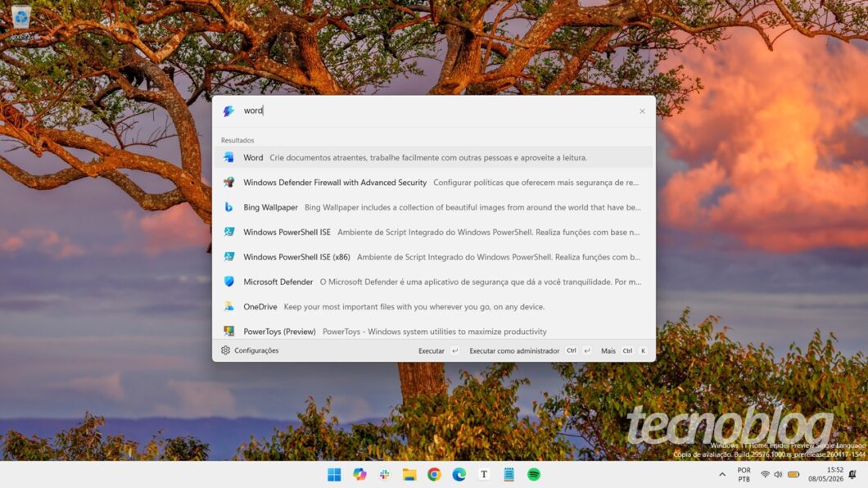Select the 'Bing Wallpaper' result title
Viewport: 868px width, 488px height.
click(x=271, y=207)
